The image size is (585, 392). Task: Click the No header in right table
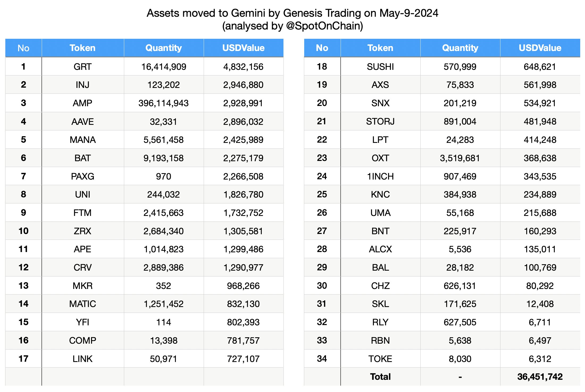322,48
